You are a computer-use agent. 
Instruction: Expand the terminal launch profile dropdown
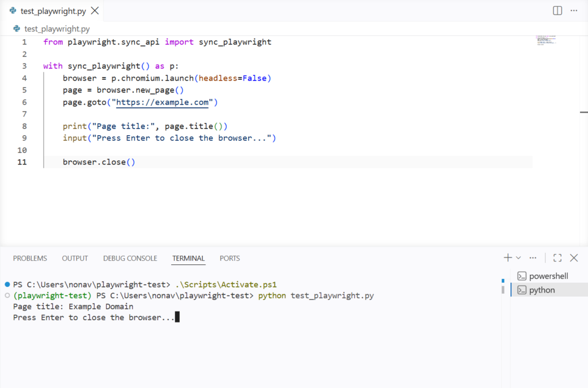click(519, 258)
